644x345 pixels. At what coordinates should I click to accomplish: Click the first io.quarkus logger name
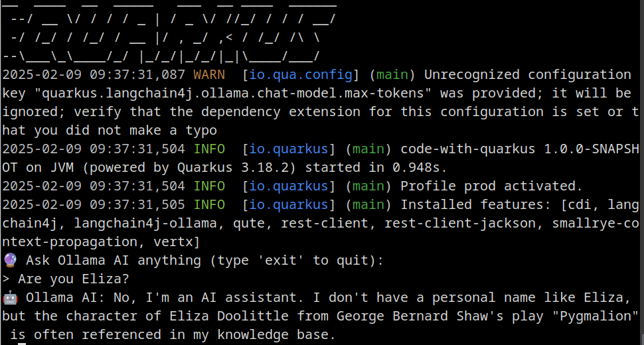tap(289, 149)
